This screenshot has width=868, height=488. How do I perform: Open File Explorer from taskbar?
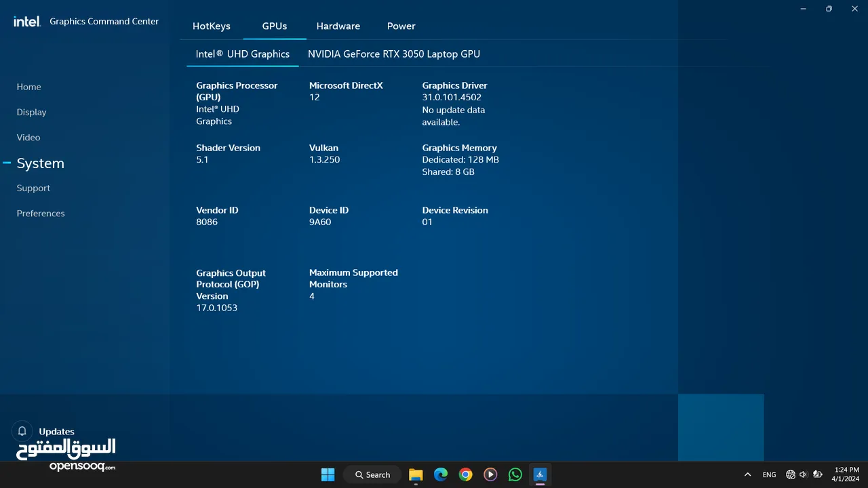[x=416, y=474]
